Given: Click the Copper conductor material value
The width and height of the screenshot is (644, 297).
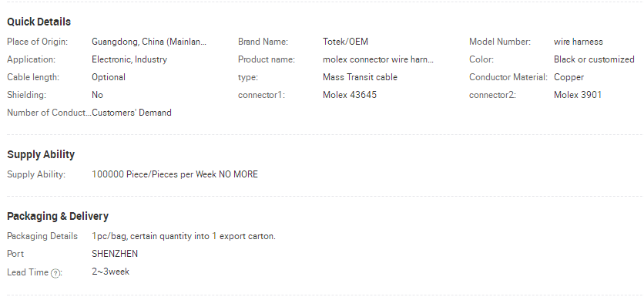Looking at the screenshot, I should point(569,77).
